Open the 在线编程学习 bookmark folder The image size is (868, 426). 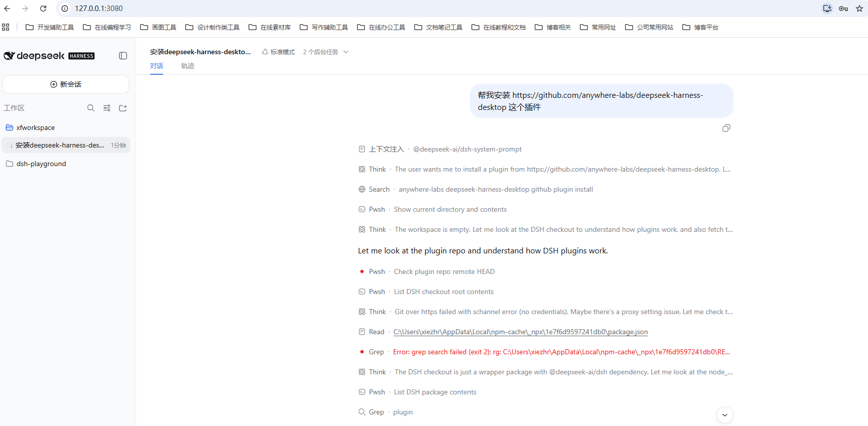(107, 27)
